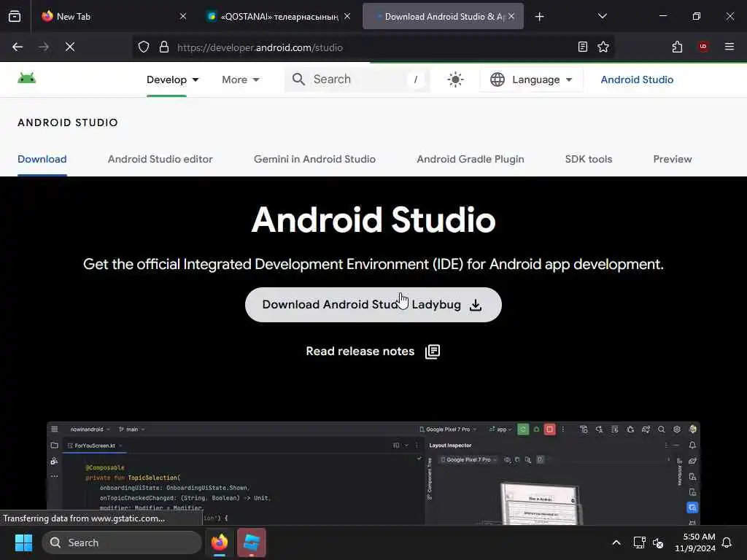Click the blue app icon beside Firefox in taskbar
The height and width of the screenshot is (560, 747).
pos(252,542)
